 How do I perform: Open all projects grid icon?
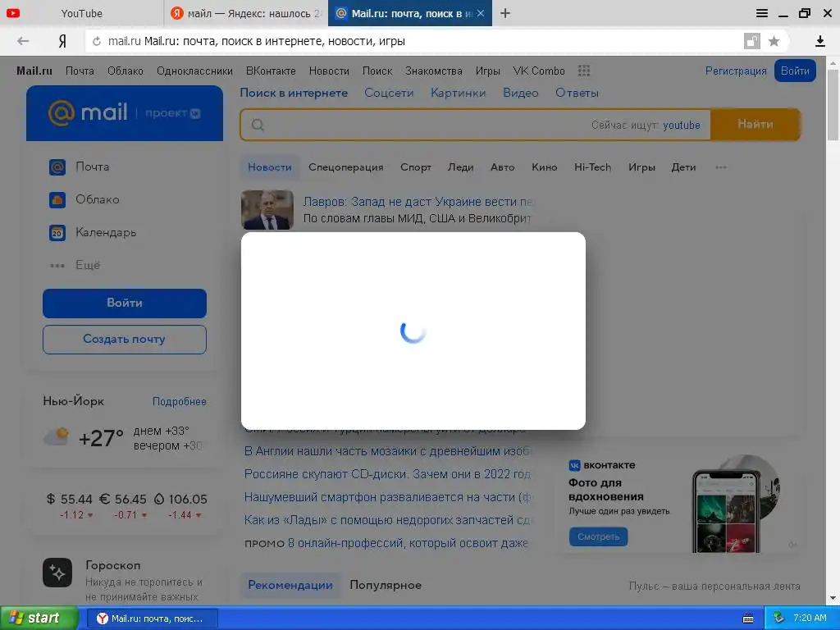[584, 71]
